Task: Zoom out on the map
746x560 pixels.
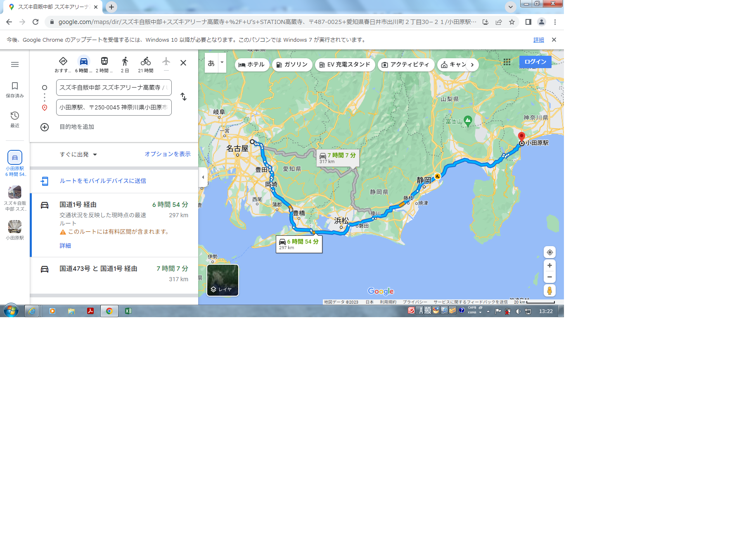Action: (549, 277)
